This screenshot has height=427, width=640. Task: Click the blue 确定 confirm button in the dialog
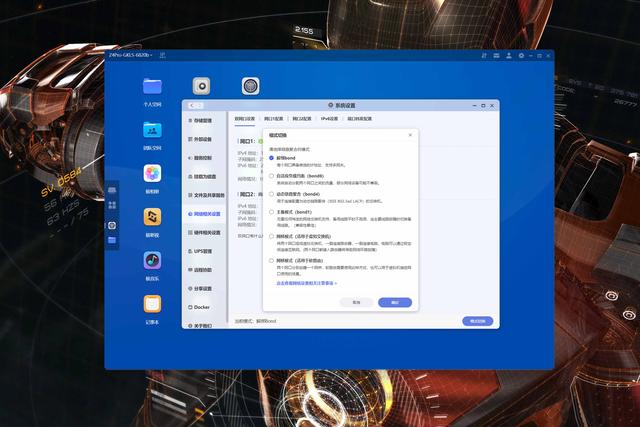[x=395, y=302]
